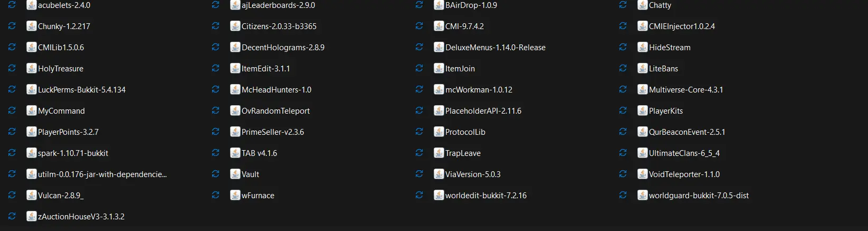Screen dimensions: 868x231
Task: Click the mcWorkman-1.0.12 jar icon
Action: (x=439, y=89)
